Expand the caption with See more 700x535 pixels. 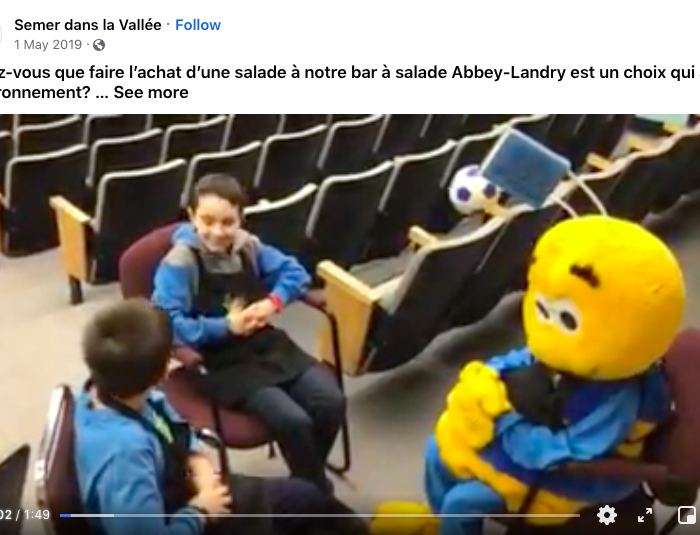(151, 92)
